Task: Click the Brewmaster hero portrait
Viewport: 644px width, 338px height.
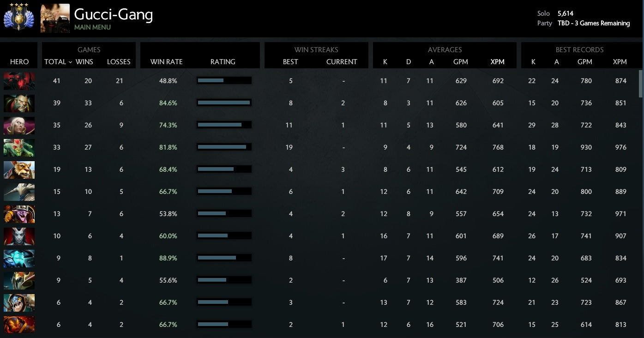Action: click(x=19, y=169)
